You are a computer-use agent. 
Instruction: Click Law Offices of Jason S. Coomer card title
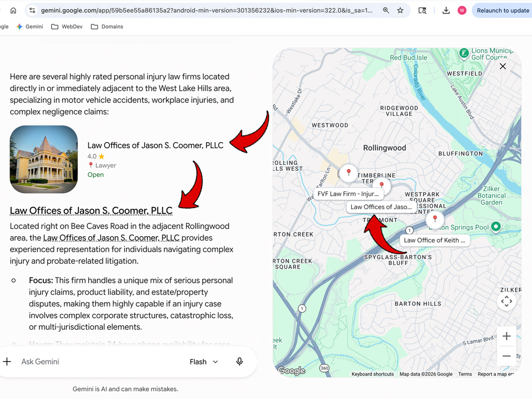(x=155, y=145)
